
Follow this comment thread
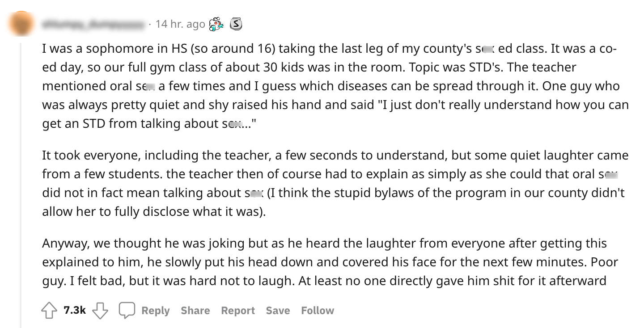point(318,311)
